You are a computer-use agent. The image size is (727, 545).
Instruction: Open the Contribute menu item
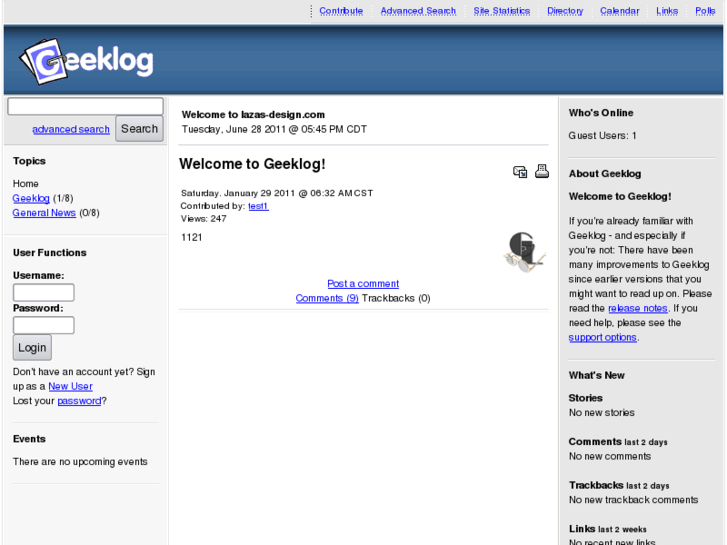tap(341, 11)
